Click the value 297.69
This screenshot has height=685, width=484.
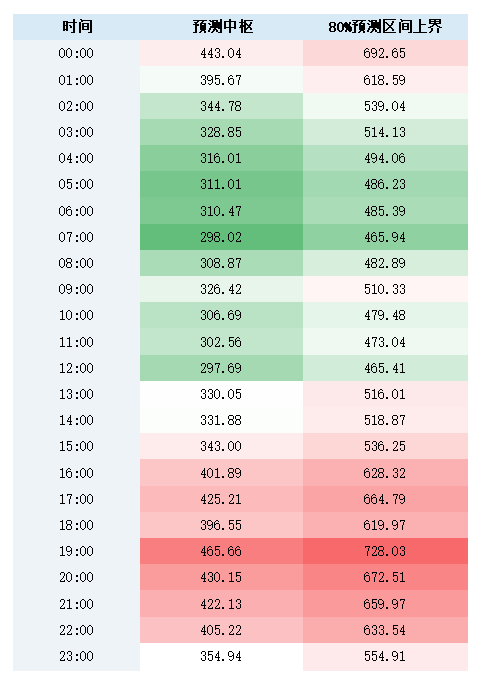point(221,368)
